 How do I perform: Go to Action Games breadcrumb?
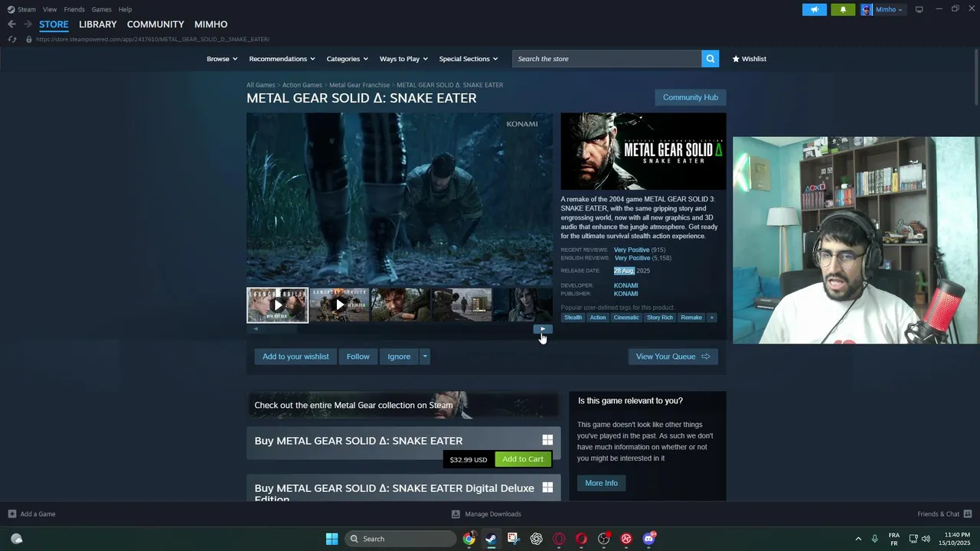tap(302, 85)
